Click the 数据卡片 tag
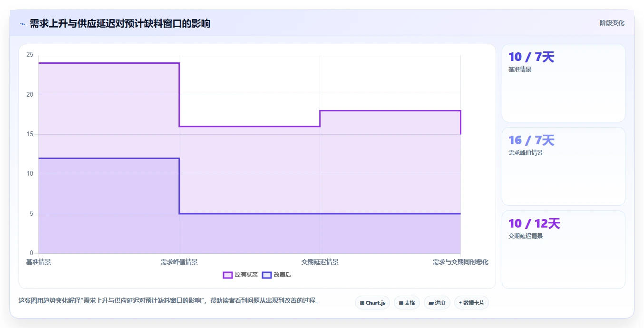Viewport: 644px width, 328px height. tap(471, 303)
